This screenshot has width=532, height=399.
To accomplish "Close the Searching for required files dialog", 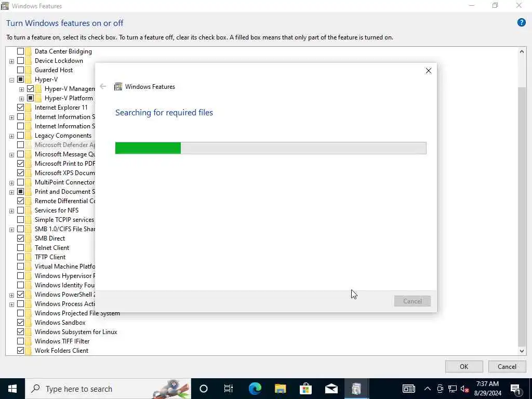I will coord(428,71).
